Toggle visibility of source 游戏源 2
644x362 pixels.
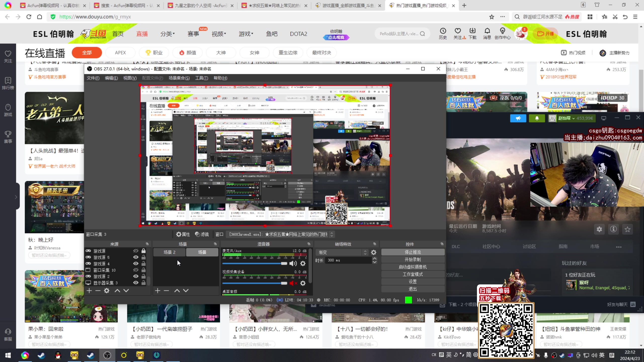(136, 276)
